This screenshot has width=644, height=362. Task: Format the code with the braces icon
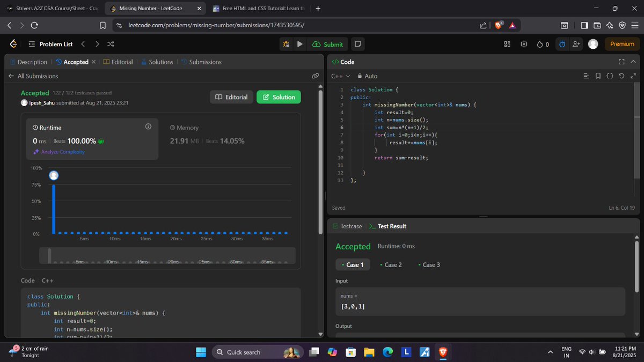pyautogui.click(x=610, y=76)
